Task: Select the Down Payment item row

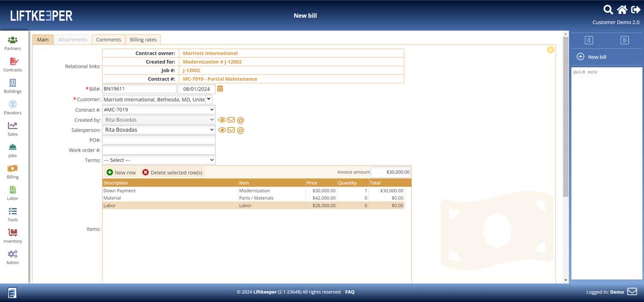Action: click(253, 190)
